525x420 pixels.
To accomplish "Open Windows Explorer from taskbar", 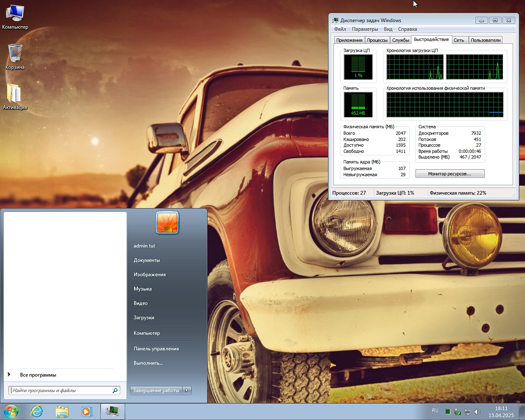I will 62,411.
